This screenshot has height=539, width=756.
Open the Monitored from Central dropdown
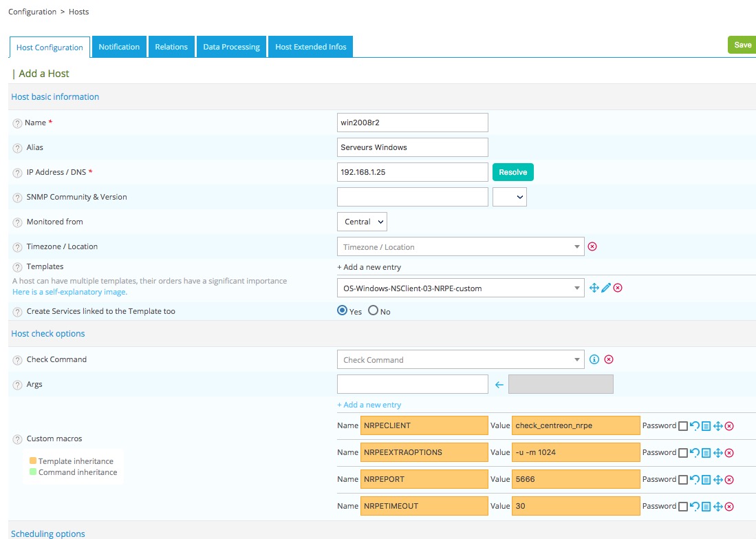[x=362, y=222]
